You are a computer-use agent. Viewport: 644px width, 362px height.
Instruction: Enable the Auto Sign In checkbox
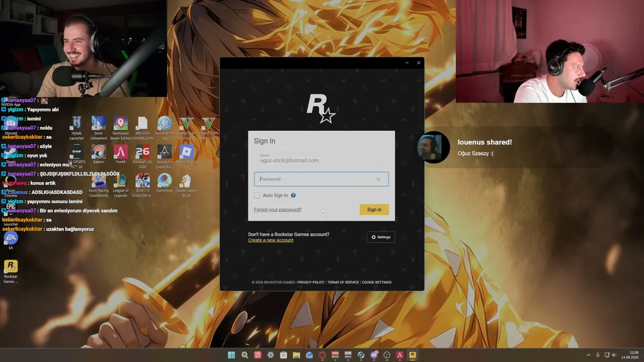point(257,195)
